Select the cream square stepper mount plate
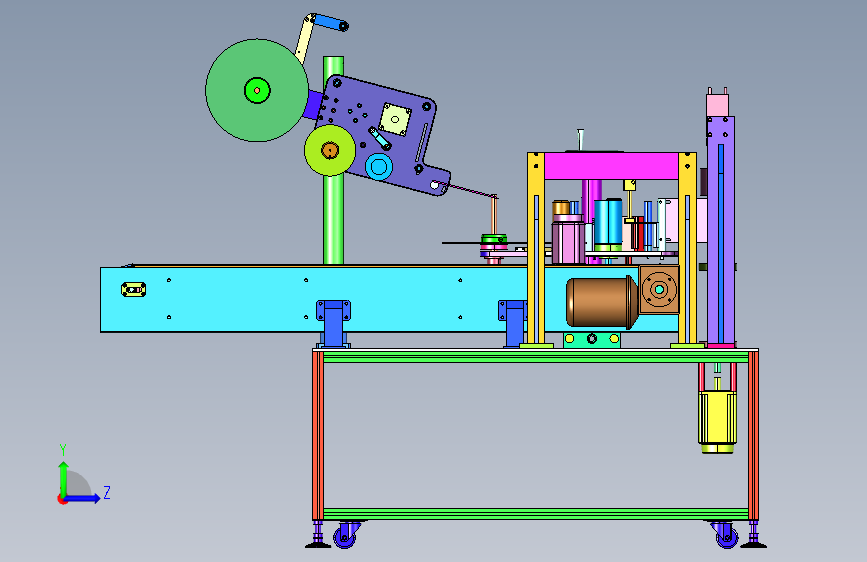Viewport: 867px width, 562px height. click(x=395, y=119)
